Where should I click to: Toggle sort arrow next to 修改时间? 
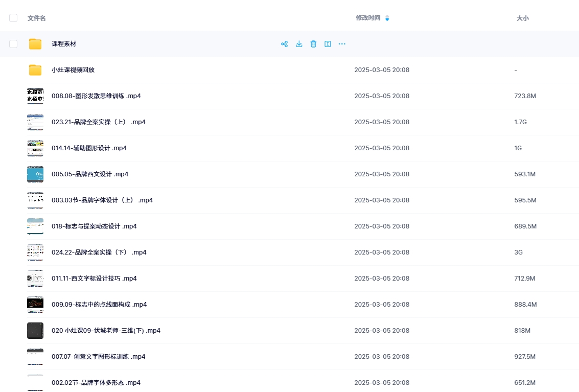[387, 18]
